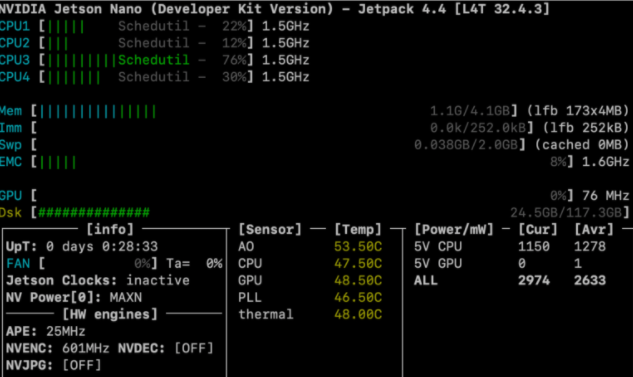Screen dimensions: 633x377
Task: Click the '(cached 0MB)' text
Action: point(582,145)
